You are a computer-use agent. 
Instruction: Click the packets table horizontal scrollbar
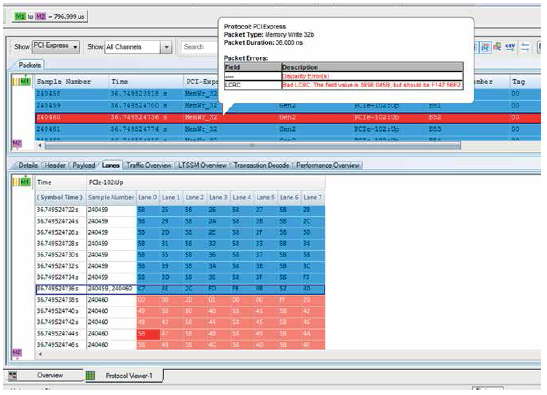tap(253, 146)
